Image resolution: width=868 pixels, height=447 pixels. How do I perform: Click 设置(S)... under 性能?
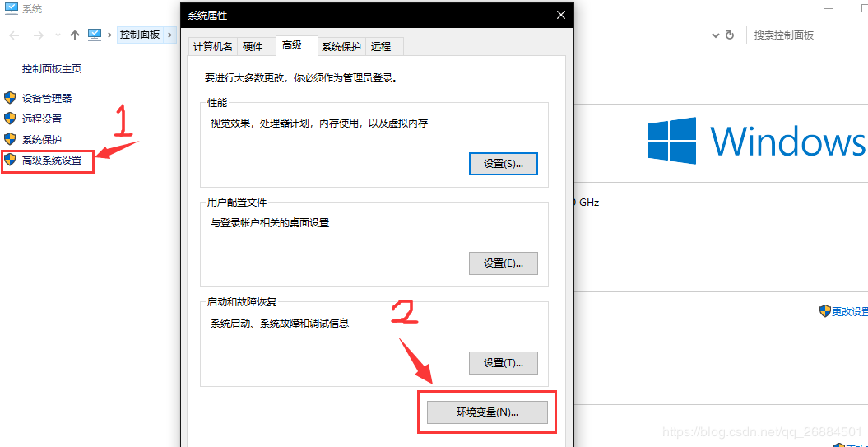pyautogui.click(x=504, y=164)
